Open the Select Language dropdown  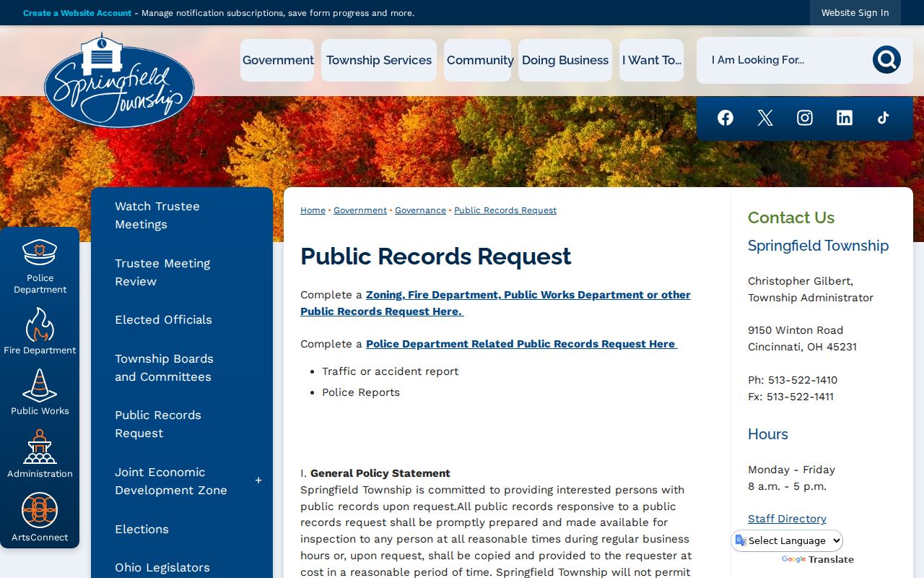[788, 540]
